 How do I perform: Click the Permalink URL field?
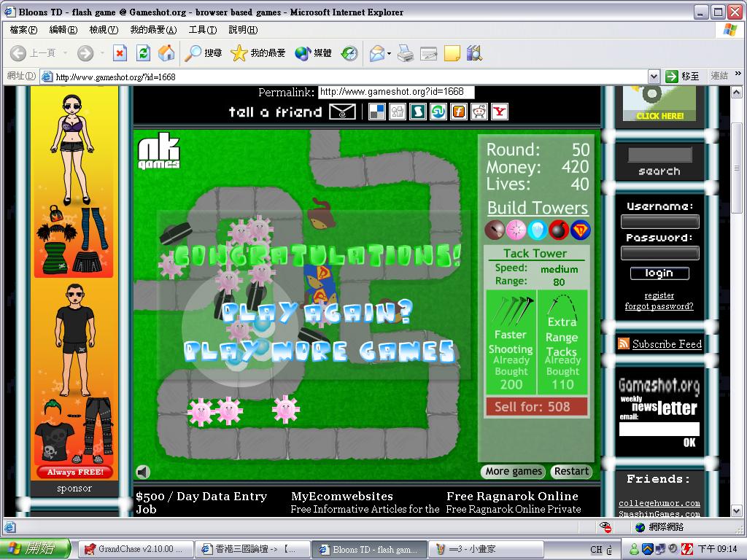[396, 91]
